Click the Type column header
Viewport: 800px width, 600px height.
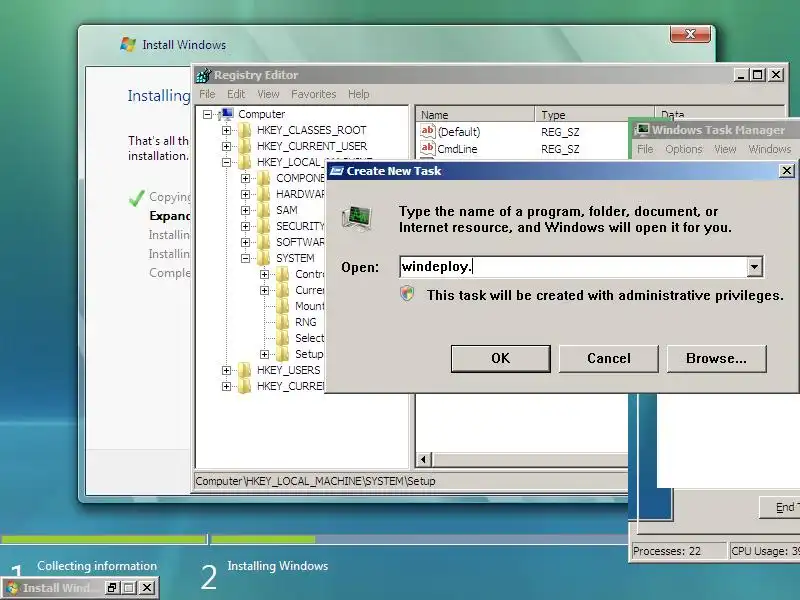(x=594, y=115)
